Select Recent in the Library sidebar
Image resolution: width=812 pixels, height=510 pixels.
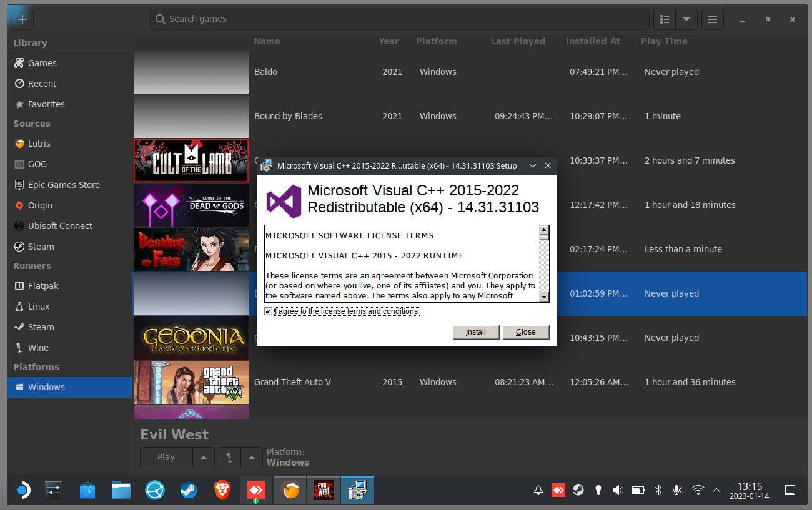(x=69, y=84)
